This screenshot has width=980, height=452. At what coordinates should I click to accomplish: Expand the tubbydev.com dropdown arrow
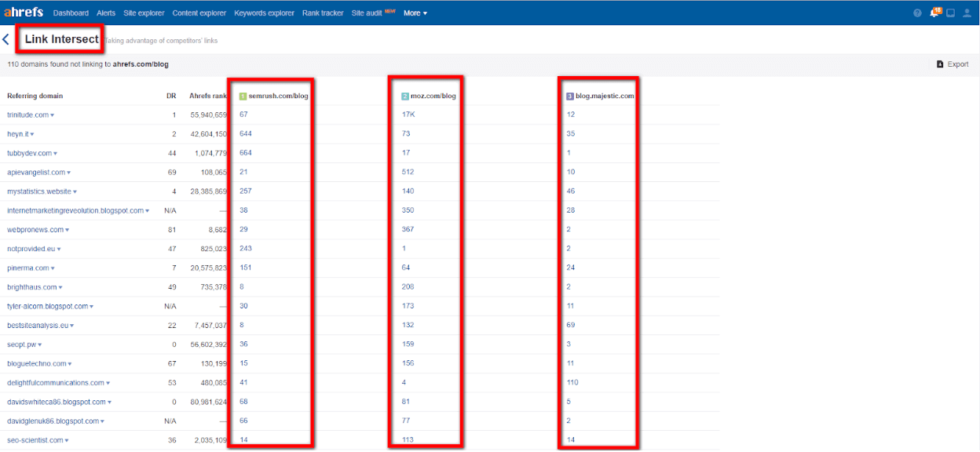pyautogui.click(x=55, y=154)
